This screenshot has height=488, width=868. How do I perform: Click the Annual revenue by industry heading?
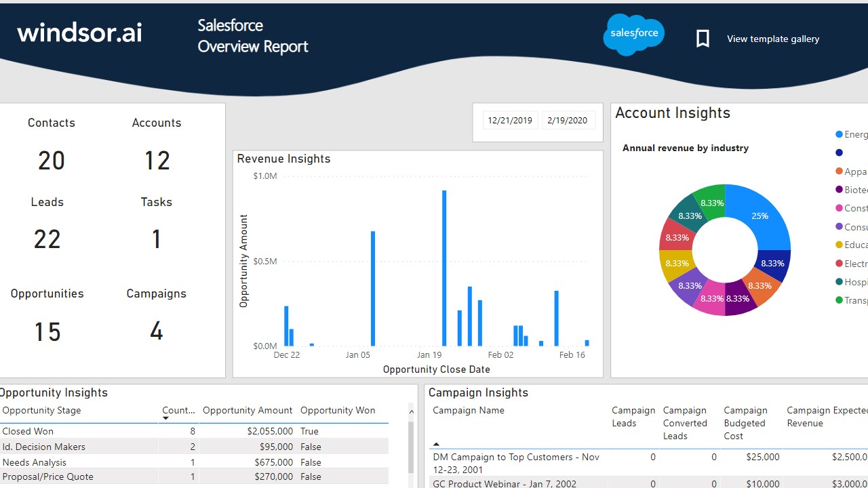click(686, 148)
